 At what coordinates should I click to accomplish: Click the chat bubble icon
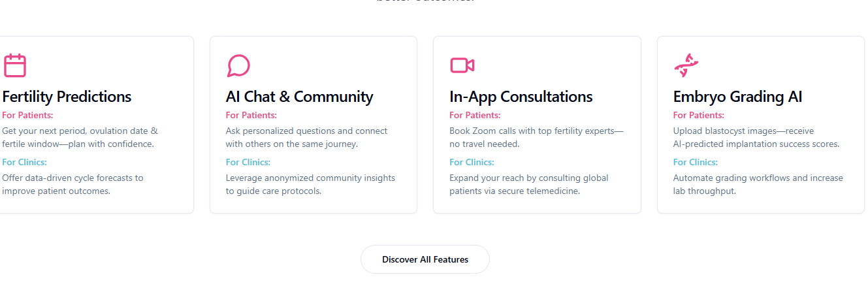coord(238,65)
